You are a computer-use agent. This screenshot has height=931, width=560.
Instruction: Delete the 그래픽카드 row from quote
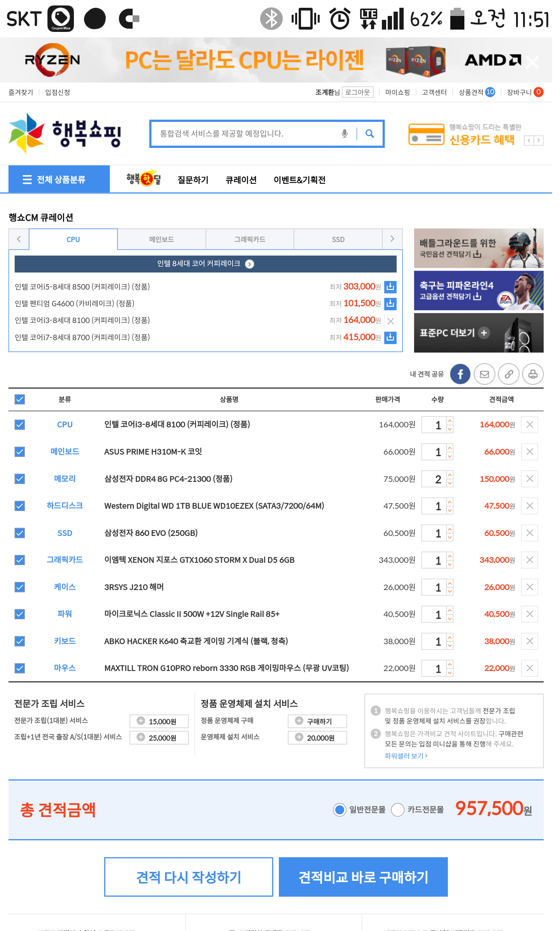530,560
